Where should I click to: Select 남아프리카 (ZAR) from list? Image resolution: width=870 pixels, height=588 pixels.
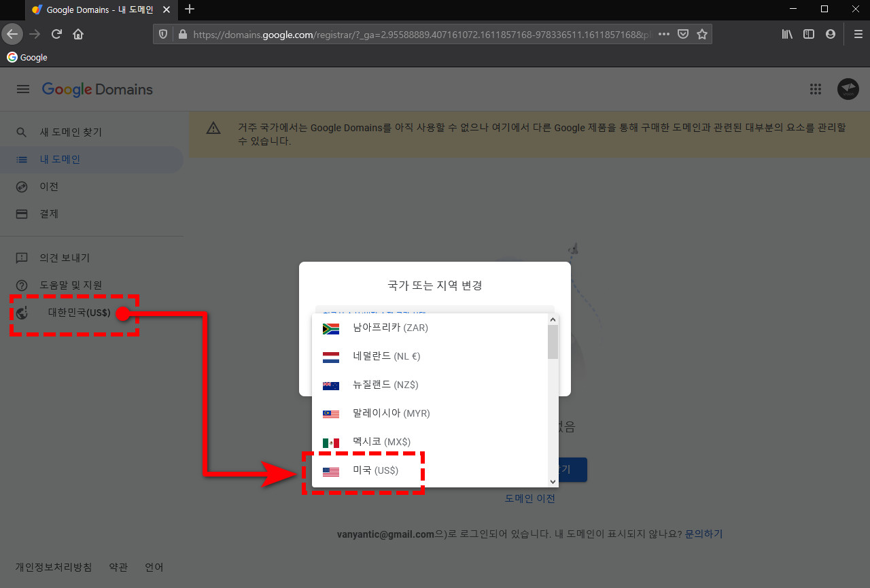(x=430, y=328)
